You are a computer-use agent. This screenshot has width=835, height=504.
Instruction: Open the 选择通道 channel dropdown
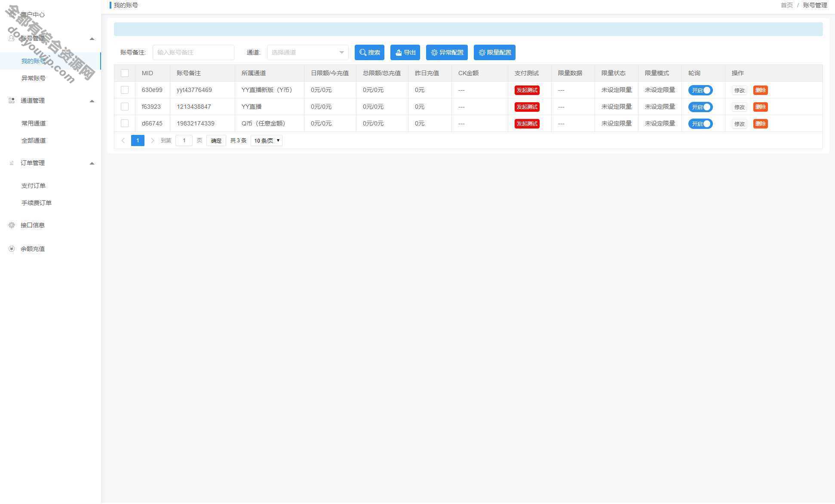308,52
